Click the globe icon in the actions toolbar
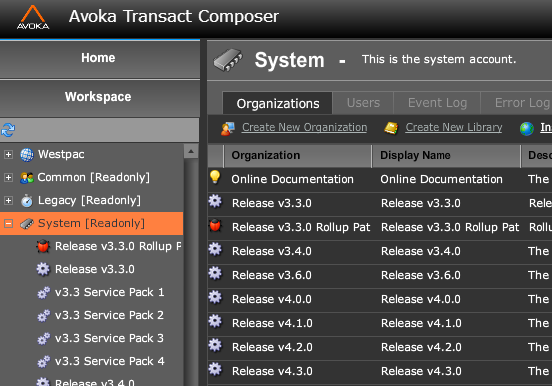Screen dimensions: 552x386 click(527, 129)
